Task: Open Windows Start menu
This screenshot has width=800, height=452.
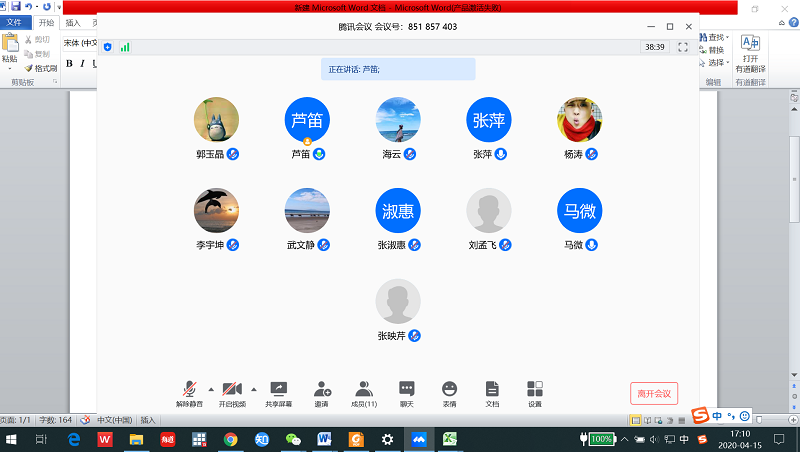Action: click(x=10, y=439)
